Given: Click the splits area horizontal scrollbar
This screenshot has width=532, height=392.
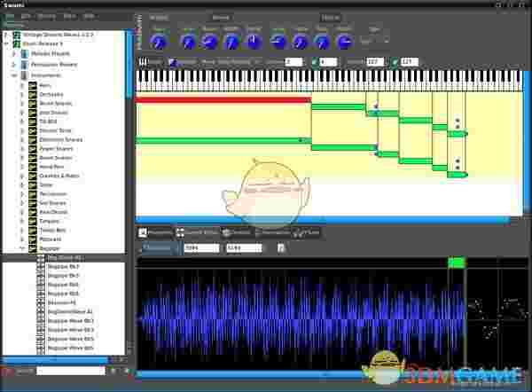Looking at the screenshot, I should coord(323,220).
